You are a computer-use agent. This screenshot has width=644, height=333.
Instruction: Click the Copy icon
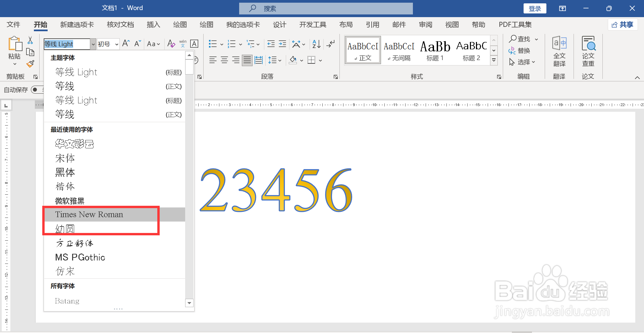click(x=30, y=52)
